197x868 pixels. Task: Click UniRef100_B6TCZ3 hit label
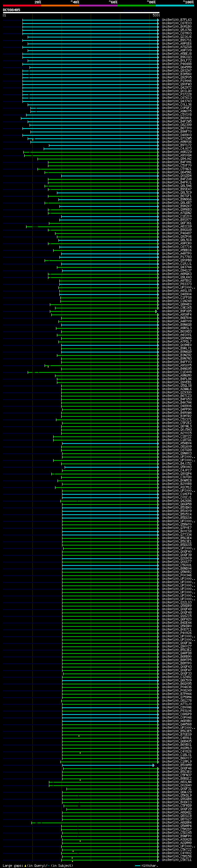click(177, 396)
